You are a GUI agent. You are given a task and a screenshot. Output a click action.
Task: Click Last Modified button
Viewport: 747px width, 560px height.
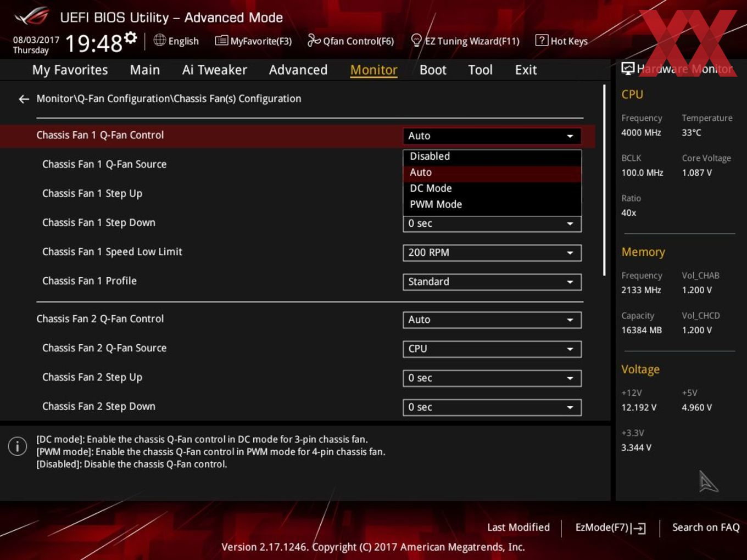(519, 527)
